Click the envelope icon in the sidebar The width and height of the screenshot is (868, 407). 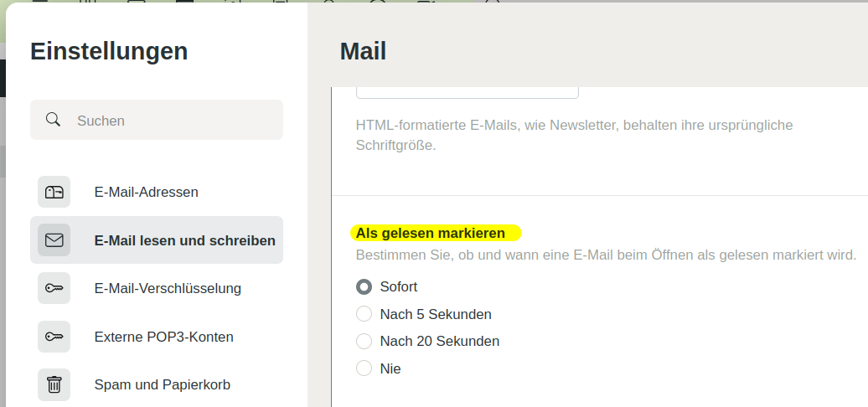coord(54,240)
